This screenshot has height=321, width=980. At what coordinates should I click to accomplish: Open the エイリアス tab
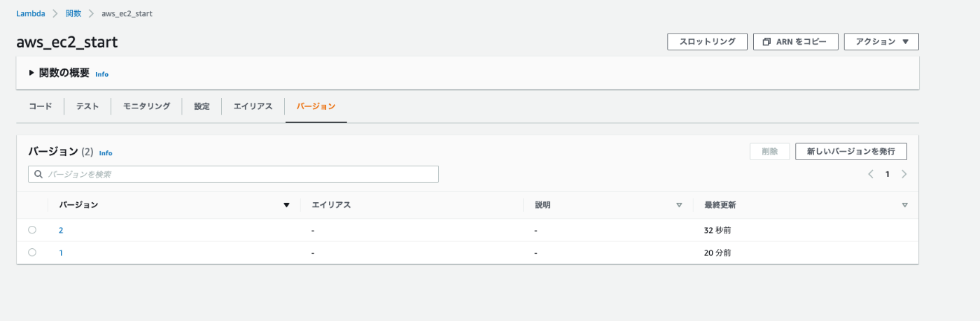pos(253,106)
